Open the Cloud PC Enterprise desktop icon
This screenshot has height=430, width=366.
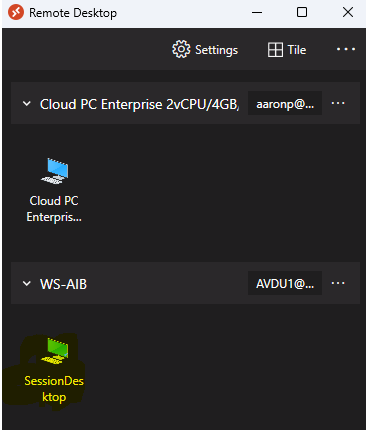coord(55,171)
